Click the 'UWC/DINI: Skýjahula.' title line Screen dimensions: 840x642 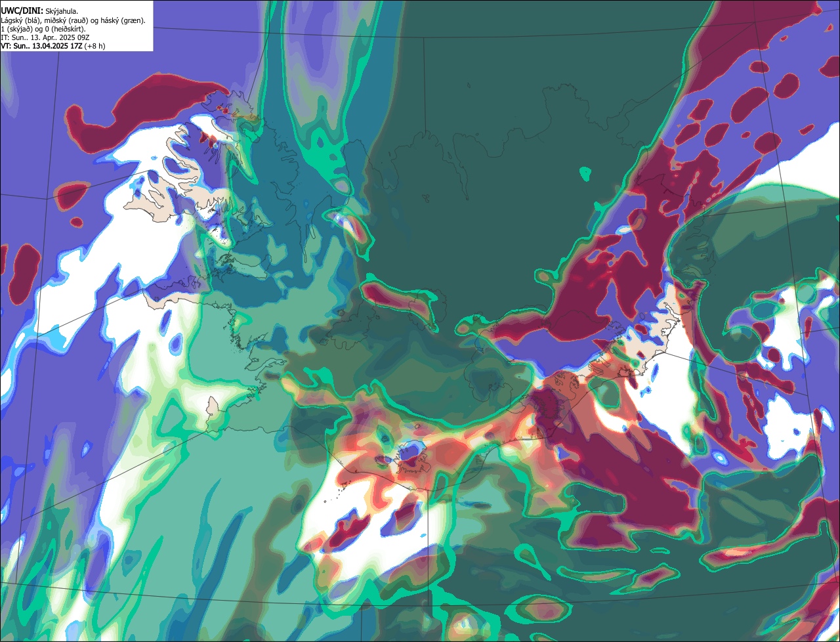pyautogui.click(x=39, y=11)
